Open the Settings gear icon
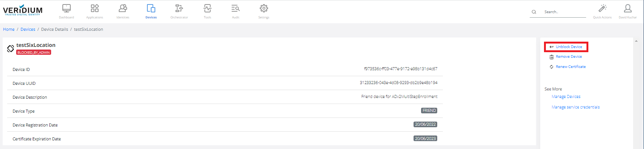 point(264,8)
